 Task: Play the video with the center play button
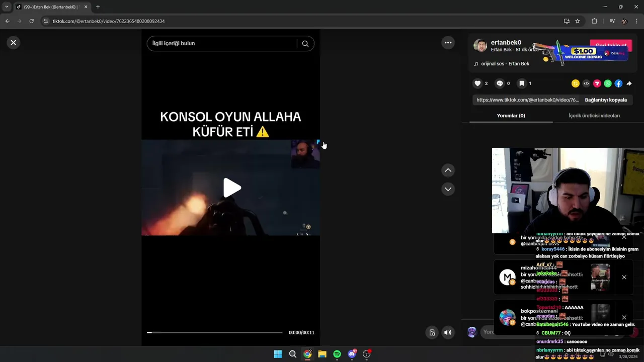(x=232, y=188)
